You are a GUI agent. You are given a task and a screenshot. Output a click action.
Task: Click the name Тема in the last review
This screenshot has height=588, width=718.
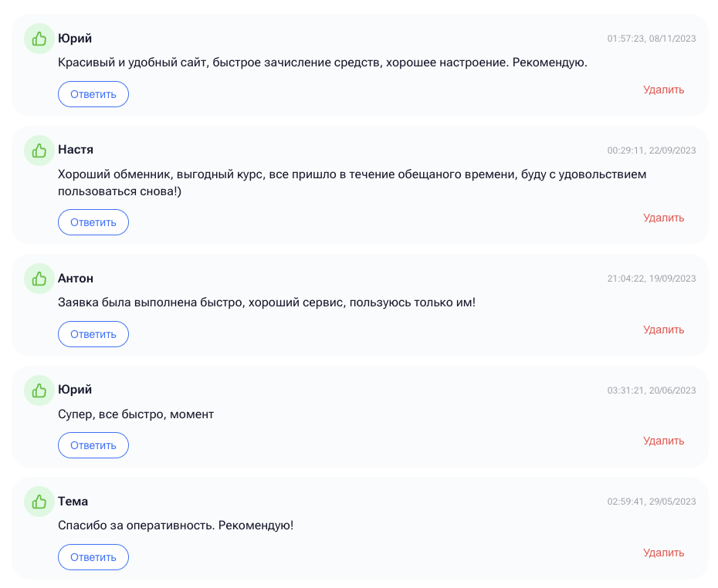pos(73,501)
